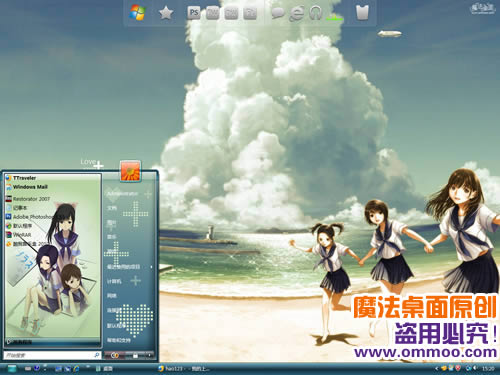Open shutdown options arrow in start menu
The image size is (500, 375).
pyautogui.click(x=149, y=355)
